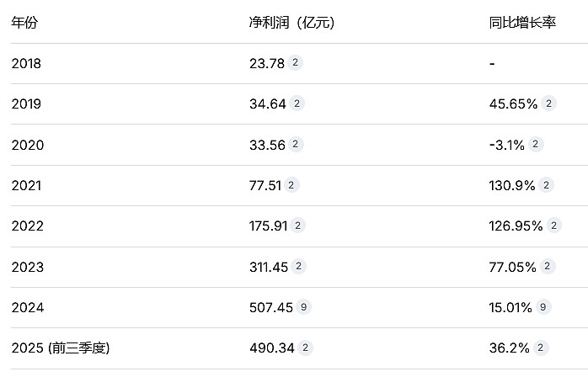Select the 净利润 (亿元) column header
The image size is (588, 377).
click(x=286, y=22)
